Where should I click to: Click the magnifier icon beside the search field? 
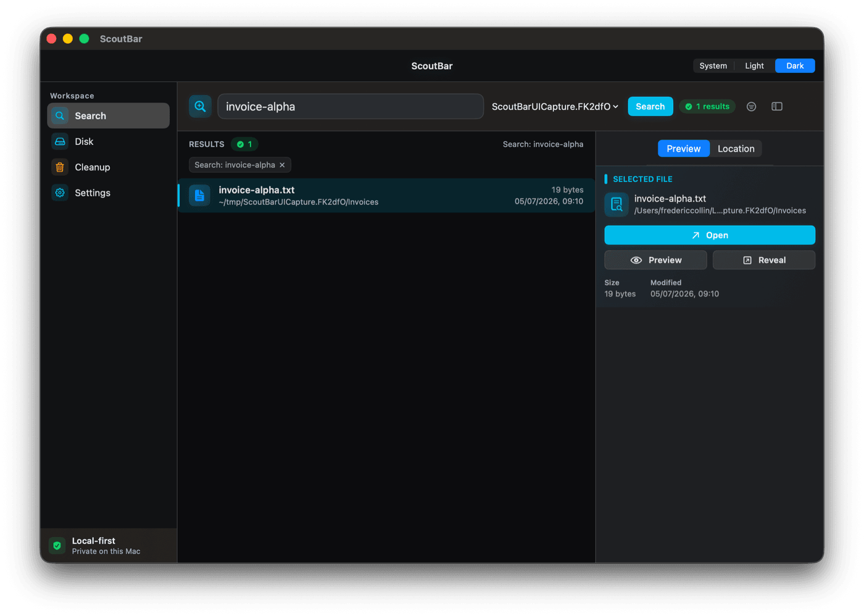(x=200, y=106)
